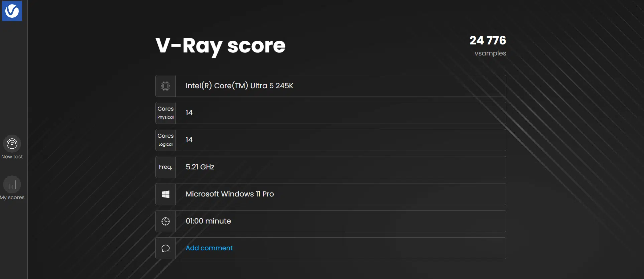This screenshot has width=644, height=279.
Task: Open the Add comment link
Action: point(209,248)
